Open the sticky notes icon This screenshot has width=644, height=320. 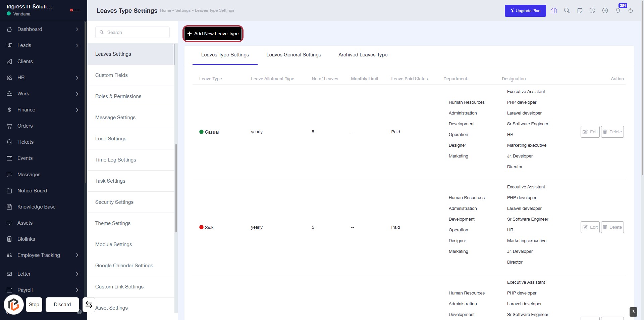(580, 11)
